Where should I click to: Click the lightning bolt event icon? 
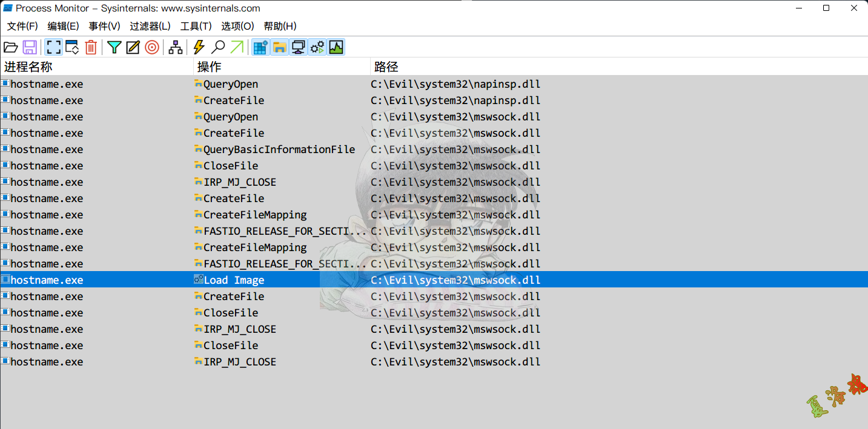(199, 47)
